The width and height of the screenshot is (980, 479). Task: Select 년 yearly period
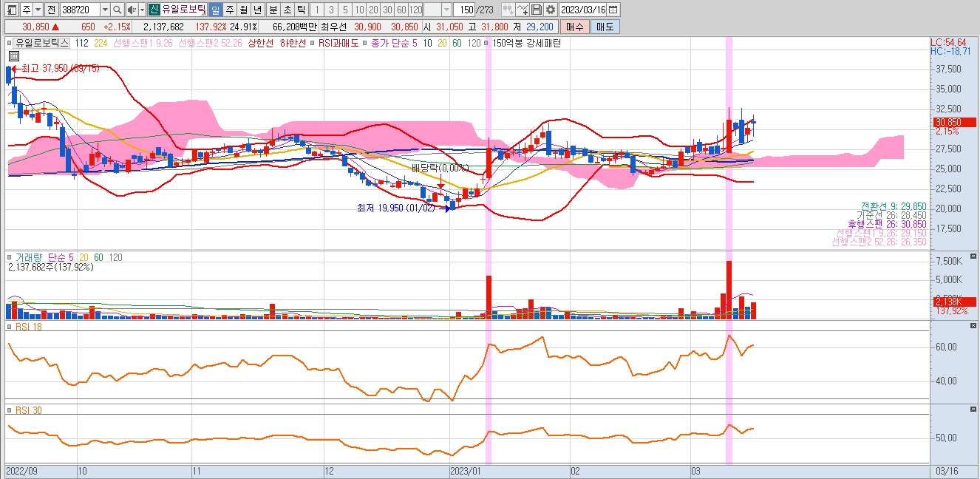pos(257,10)
